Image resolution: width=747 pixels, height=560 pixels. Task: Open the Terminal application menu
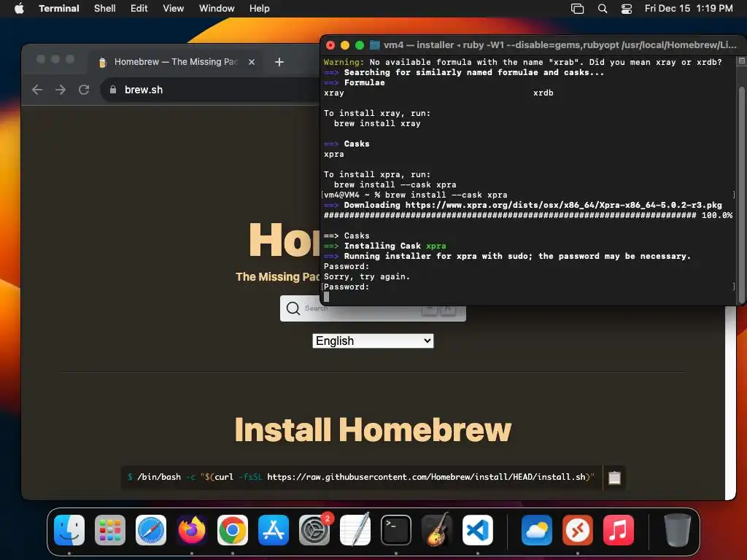[59, 9]
